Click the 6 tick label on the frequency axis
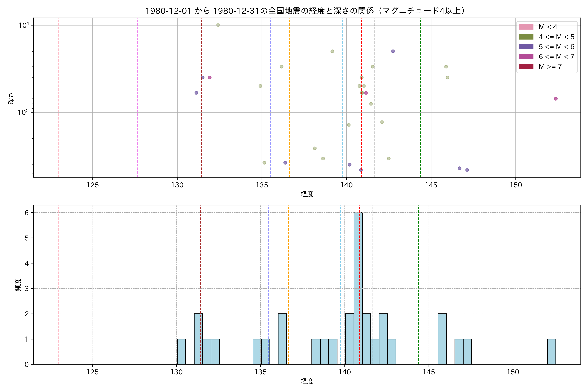Image resolution: width=588 pixels, height=392 pixels. (26, 213)
